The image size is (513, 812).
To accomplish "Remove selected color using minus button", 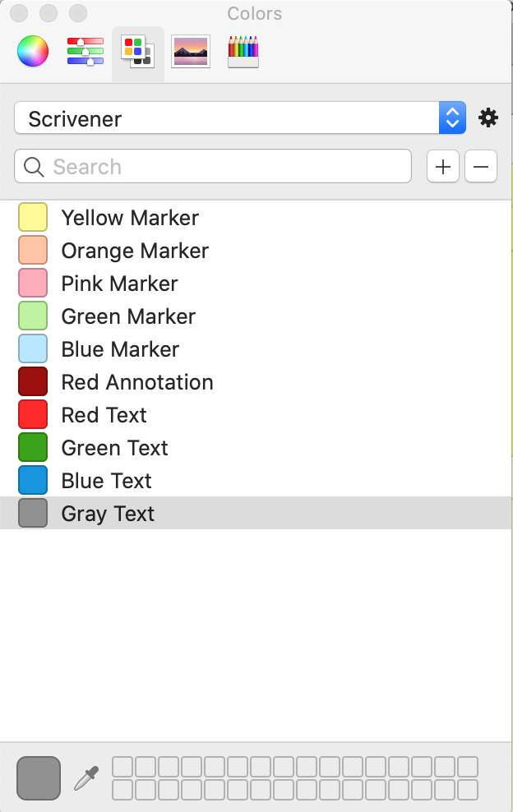I will point(480,166).
